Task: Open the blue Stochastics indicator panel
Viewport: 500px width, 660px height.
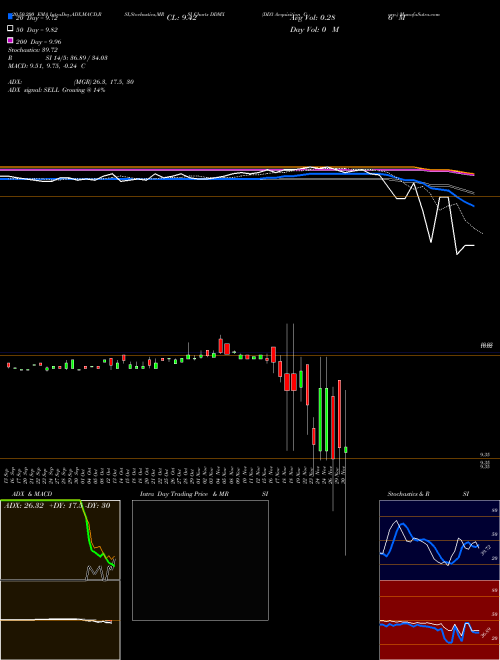Action: coord(439,540)
